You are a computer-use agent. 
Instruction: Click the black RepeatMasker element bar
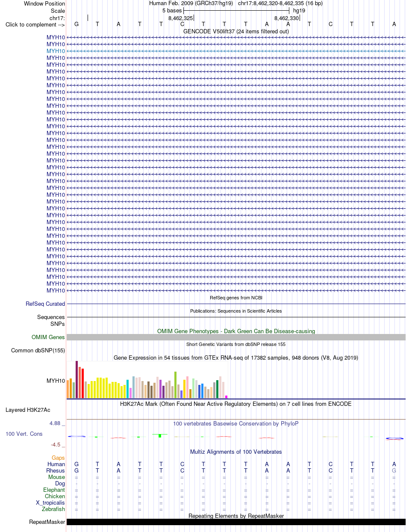pos(236,522)
